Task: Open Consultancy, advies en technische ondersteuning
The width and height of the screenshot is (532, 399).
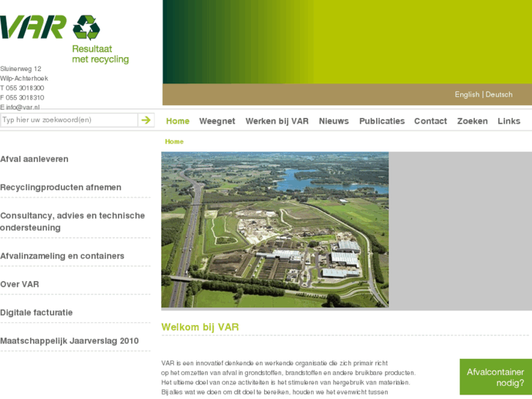Action: point(72,221)
